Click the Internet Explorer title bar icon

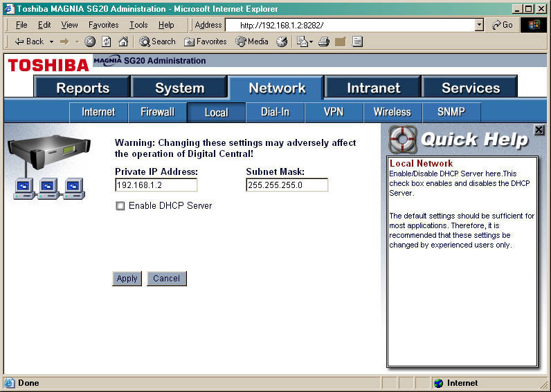tap(9, 8)
